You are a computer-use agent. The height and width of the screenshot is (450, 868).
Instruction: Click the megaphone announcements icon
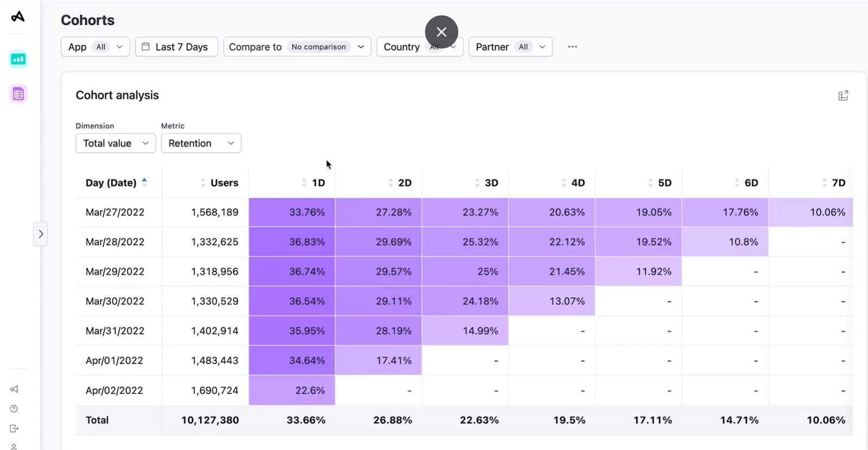click(x=14, y=389)
